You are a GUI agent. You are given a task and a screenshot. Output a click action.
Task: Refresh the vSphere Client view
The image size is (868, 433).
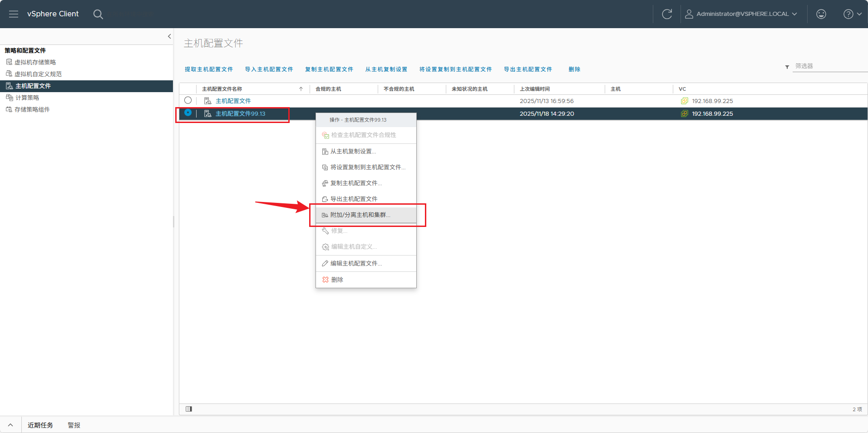667,14
